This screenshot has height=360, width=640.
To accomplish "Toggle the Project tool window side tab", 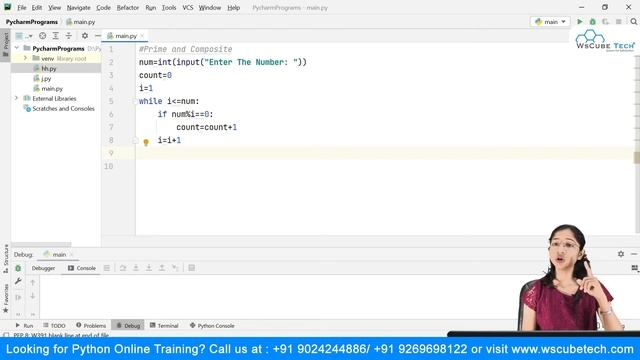I will [5, 45].
